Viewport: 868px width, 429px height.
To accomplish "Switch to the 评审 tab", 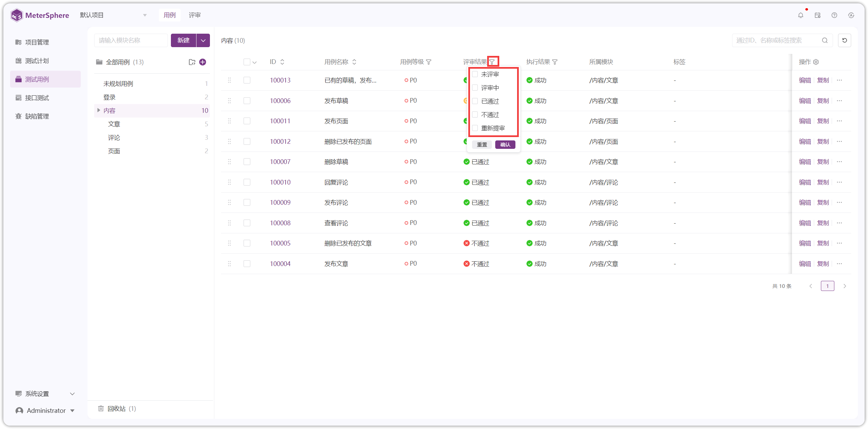I will [x=194, y=15].
